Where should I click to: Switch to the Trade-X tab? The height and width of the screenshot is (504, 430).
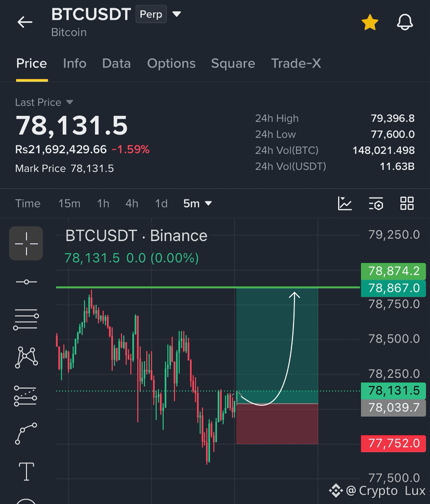coord(296,63)
